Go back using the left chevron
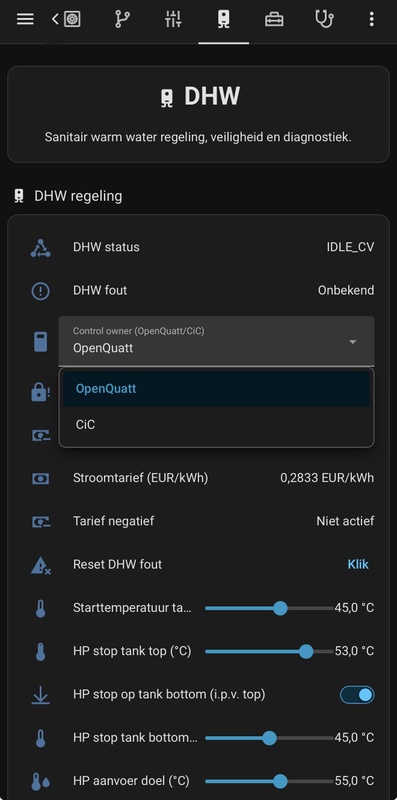This screenshot has height=800, width=397. (55, 19)
